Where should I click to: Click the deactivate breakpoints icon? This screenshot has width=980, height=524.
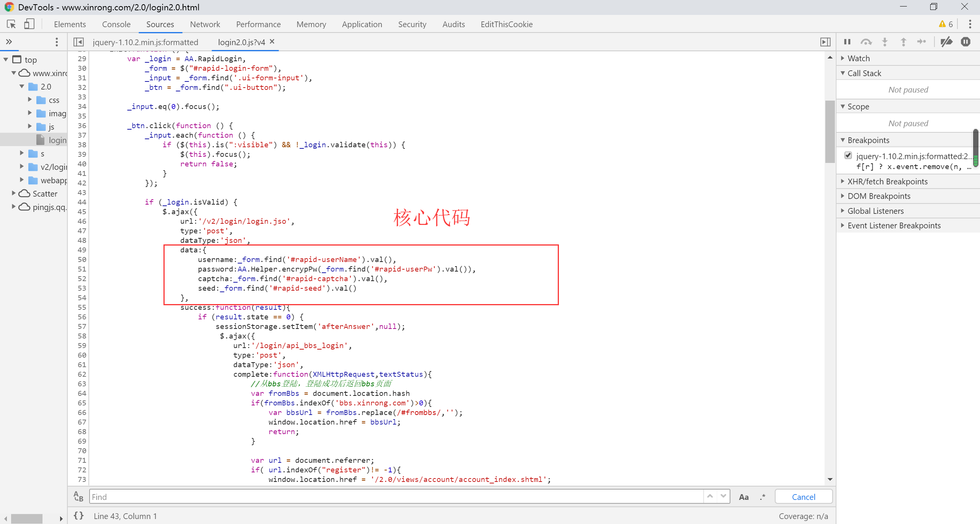[946, 42]
